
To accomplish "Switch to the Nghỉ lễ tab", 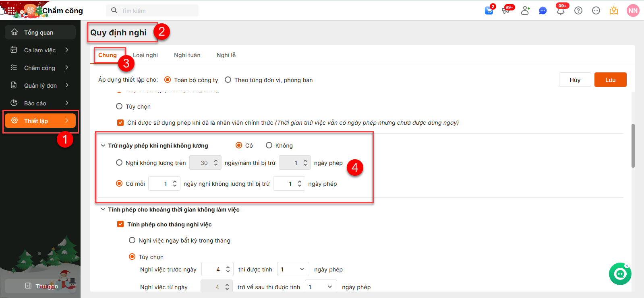I will click(x=226, y=55).
